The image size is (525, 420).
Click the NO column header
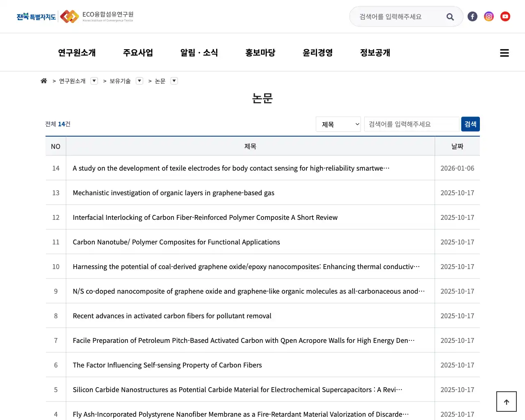56,146
